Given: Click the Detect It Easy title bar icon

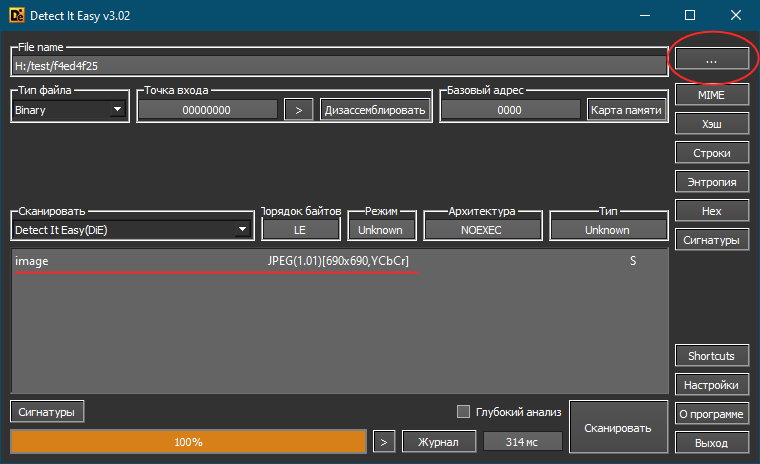Looking at the screenshot, I should (x=16, y=16).
